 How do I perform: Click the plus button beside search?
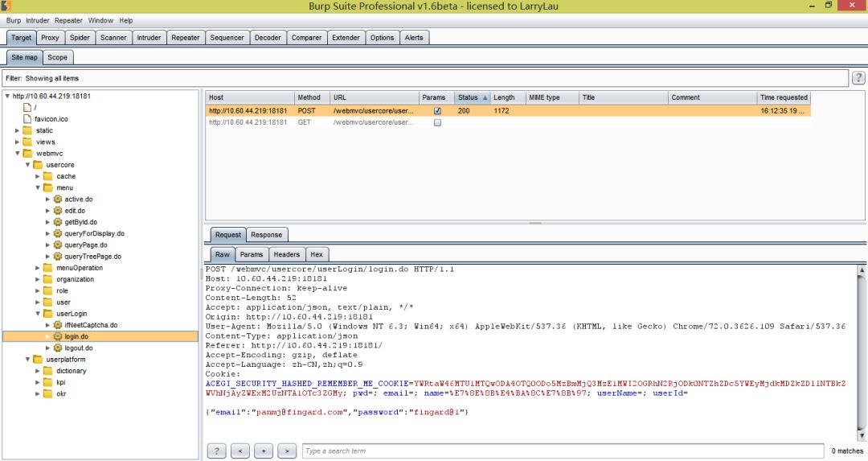coord(264,451)
